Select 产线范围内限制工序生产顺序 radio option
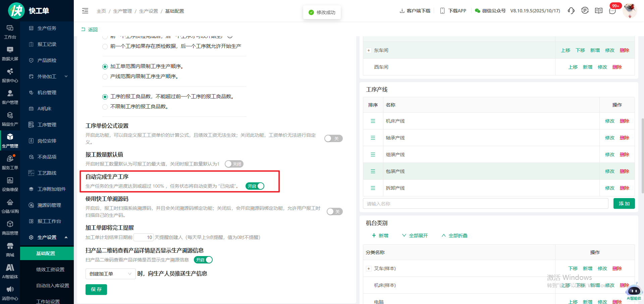This screenshot has width=644, height=304. coord(105,77)
